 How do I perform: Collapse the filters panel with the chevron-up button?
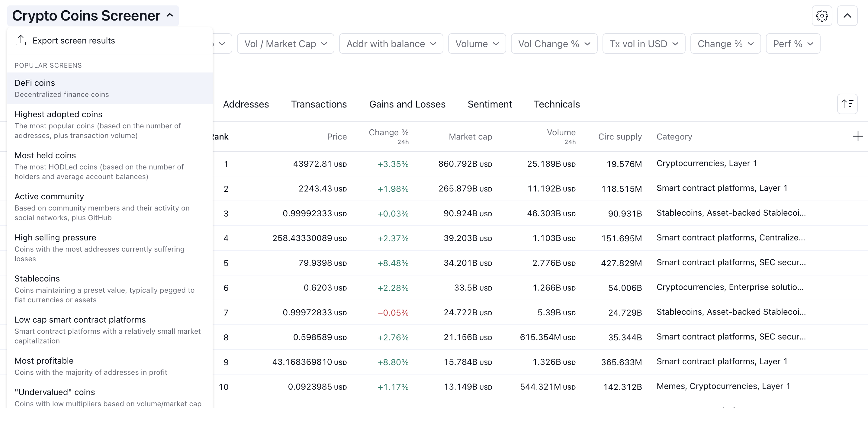[x=847, y=16]
